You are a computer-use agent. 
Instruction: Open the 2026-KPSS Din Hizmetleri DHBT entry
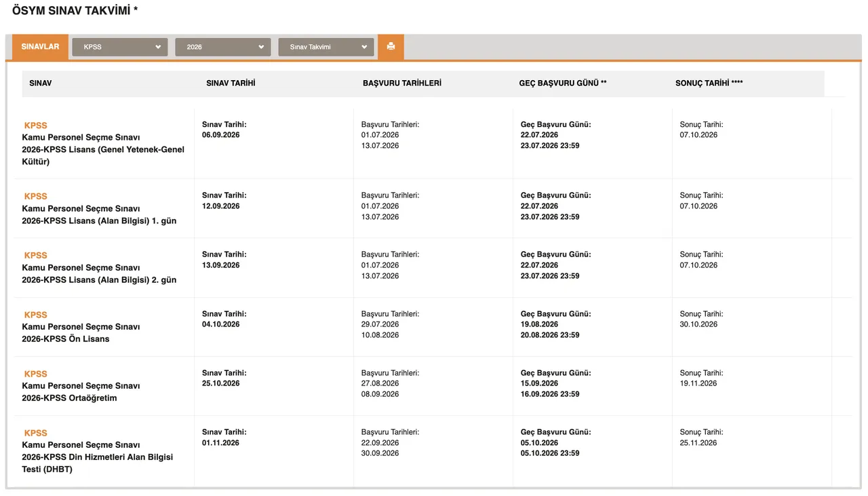(97, 457)
